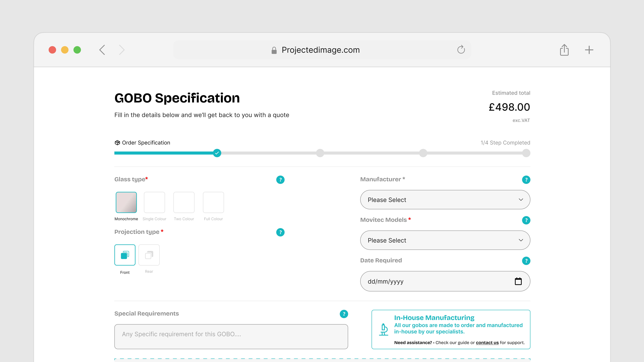
Task: Click the GOBO Specification heading
Action: (177, 98)
